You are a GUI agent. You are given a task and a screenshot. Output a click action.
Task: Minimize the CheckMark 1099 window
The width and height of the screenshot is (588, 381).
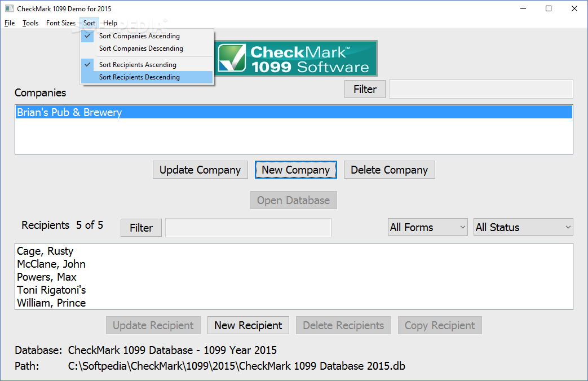point(523,8)
